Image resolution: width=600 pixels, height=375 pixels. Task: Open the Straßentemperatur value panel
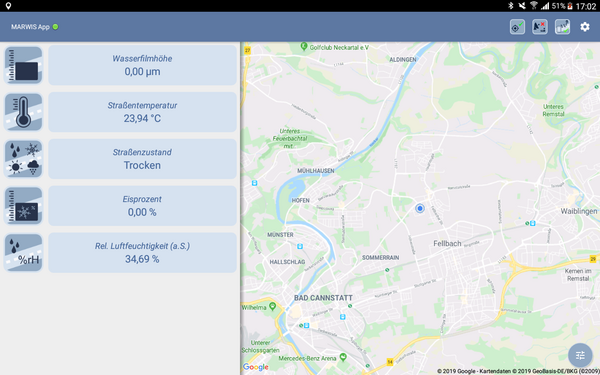(142, 112)
